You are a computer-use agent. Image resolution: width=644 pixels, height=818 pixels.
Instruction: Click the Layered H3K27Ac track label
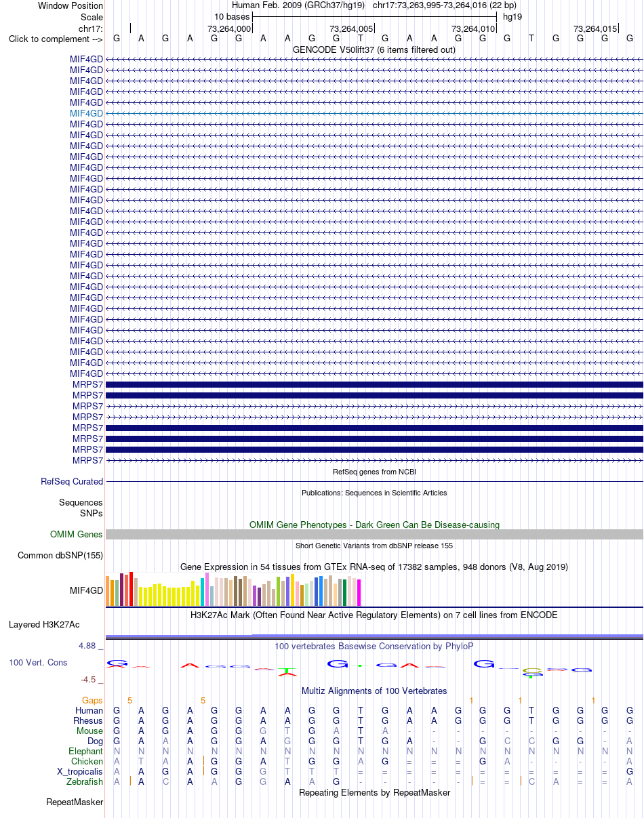click(44, 624)
